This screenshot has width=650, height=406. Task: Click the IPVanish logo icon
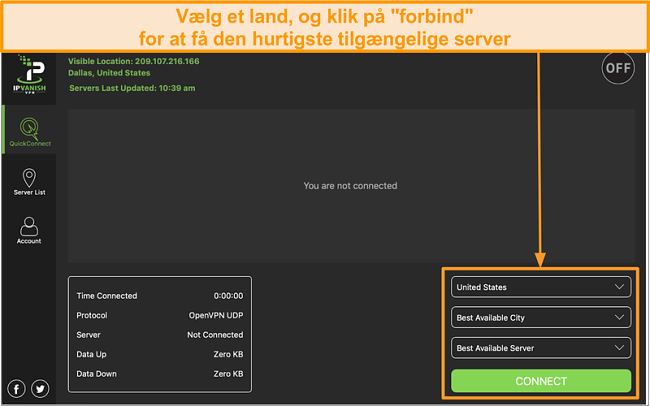(x=29, y=75)
